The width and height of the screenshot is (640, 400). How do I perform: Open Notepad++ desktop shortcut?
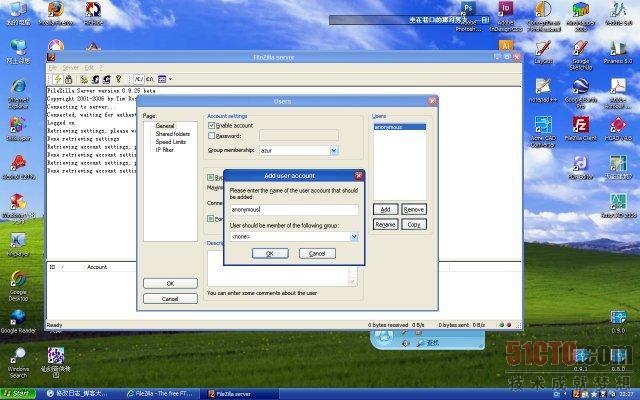(x=543, y=91)
